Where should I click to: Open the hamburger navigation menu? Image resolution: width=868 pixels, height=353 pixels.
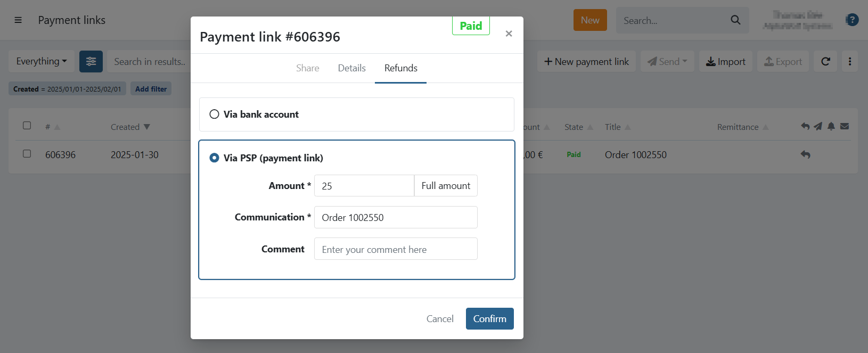[x=18, y=20]
